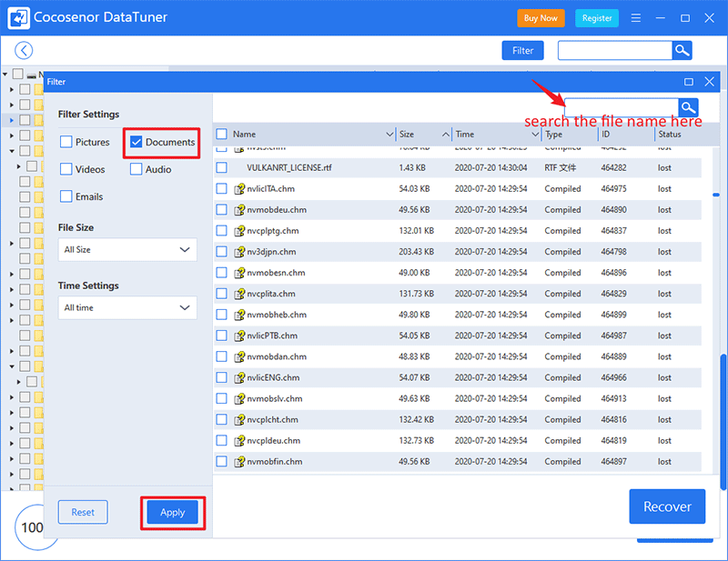Image resolution: width=728 pixels, height=561 pixels.
Task: Click the Name column sort arrow
Action: pos(389,135)
